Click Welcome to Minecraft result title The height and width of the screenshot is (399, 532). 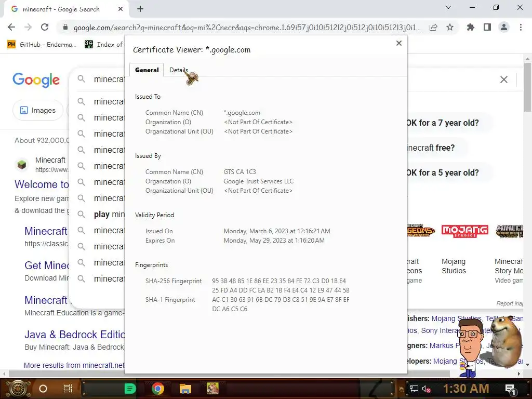(42, 184)
